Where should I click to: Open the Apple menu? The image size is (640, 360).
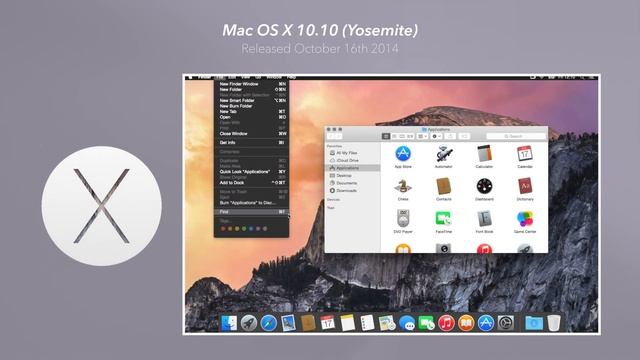pos(190,77)
